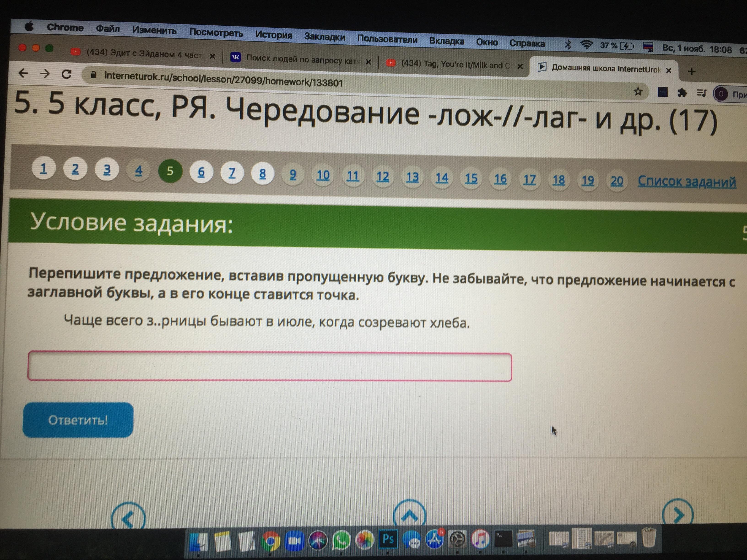
Task: Open the Изменить menu
Action: pyautogui.click(x=154, y=30)
